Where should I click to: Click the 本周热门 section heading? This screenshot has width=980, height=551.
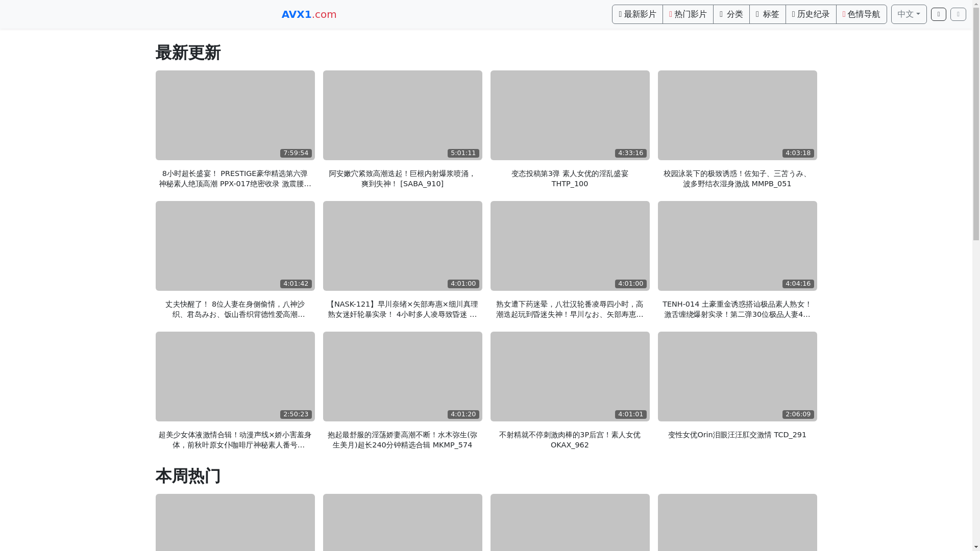(x=188, y=477)
